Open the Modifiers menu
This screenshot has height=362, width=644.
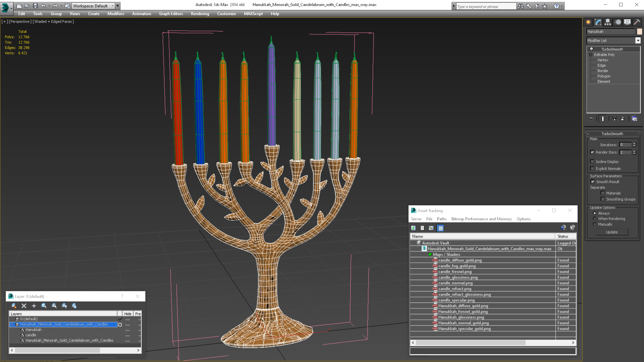(116, 14)
